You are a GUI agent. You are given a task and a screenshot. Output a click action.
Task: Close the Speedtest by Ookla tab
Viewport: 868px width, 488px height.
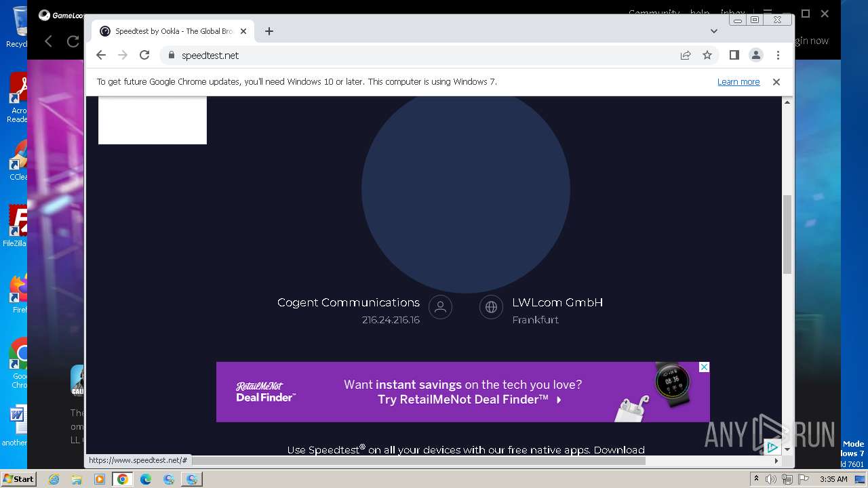coord(243,31)
